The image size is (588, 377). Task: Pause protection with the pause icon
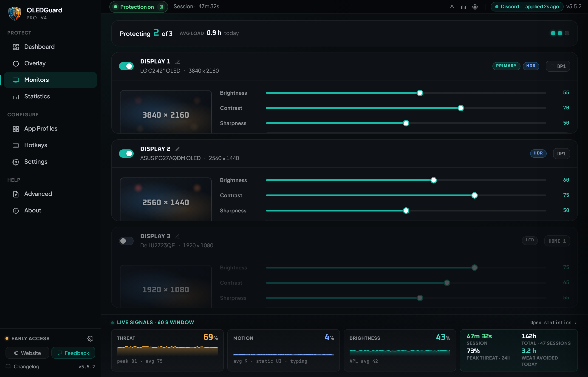[x=161, y=7]
